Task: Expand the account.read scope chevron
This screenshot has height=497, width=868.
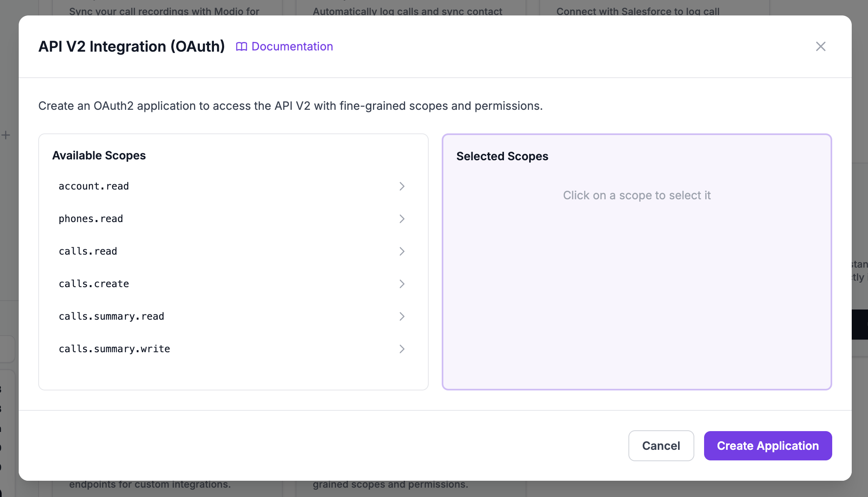Action: pos(402,186)
